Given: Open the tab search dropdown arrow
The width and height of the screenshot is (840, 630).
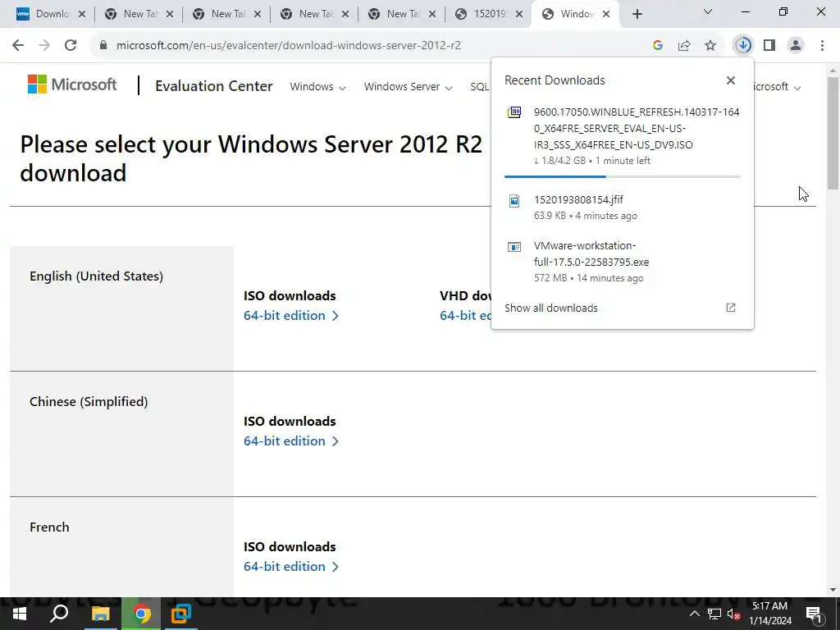Looking at the screenshot, I should click(x=708, y=11).
